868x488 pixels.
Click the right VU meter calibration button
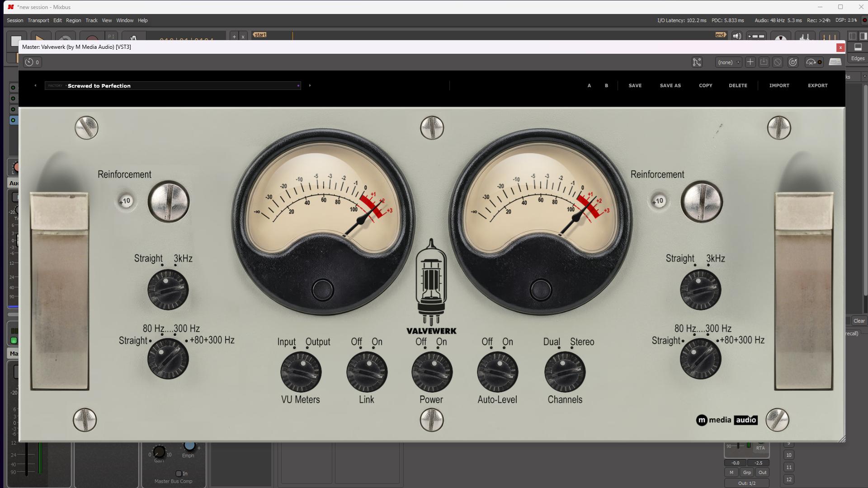(541, 290)
